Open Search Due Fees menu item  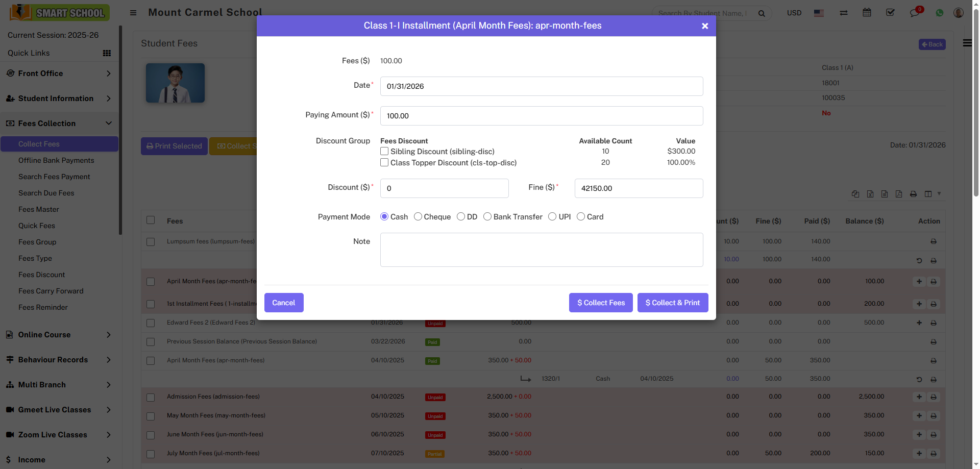(x=46, y=193)
